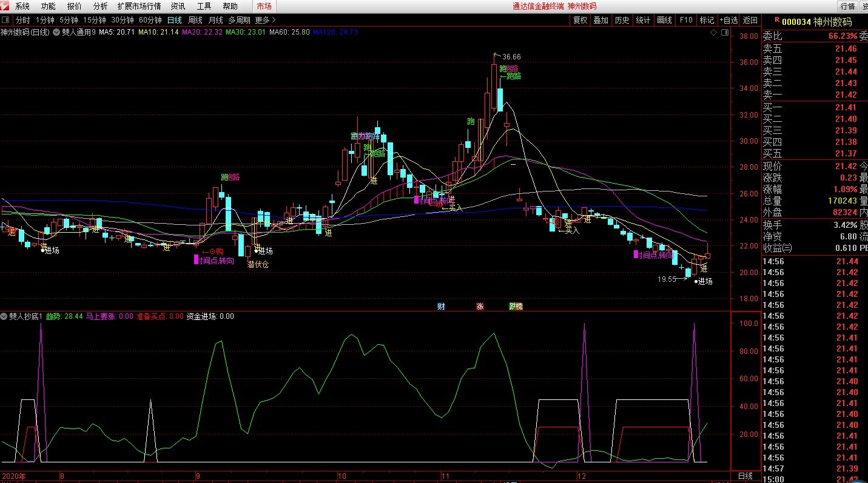868x483 pixels.
Task: Click the 行情 button at top right
Action: tap(847, 6)
